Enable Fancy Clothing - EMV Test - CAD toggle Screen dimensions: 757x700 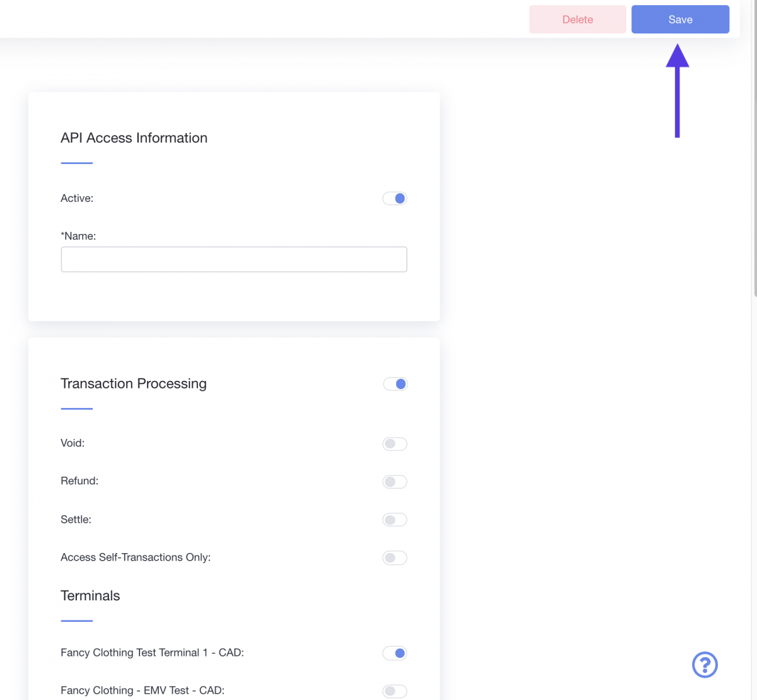pos(395,691)
